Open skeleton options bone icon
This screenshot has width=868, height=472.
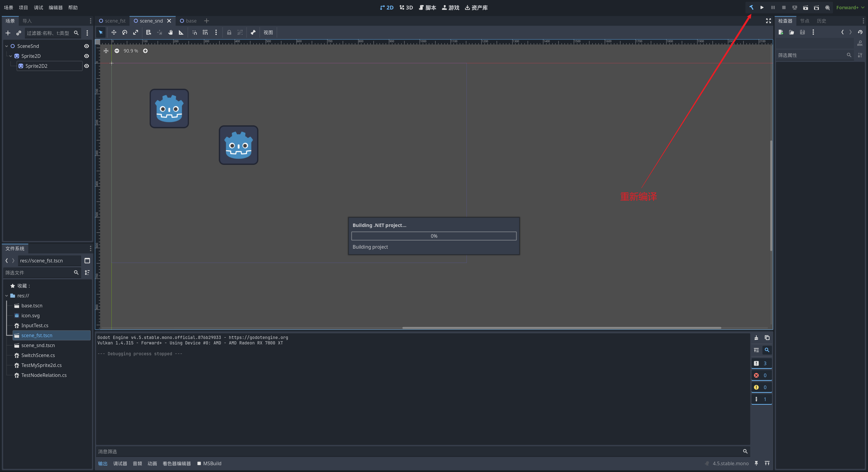pos(253,32)
